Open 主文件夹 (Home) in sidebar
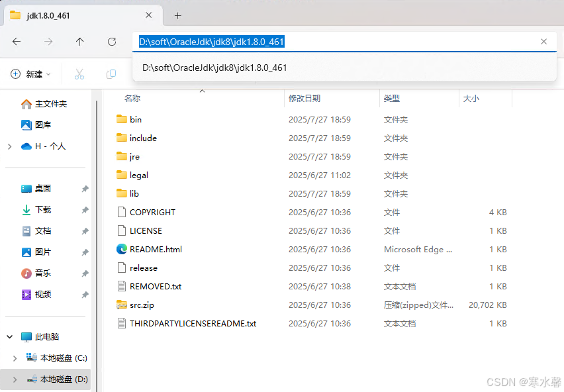 [44, 104]
